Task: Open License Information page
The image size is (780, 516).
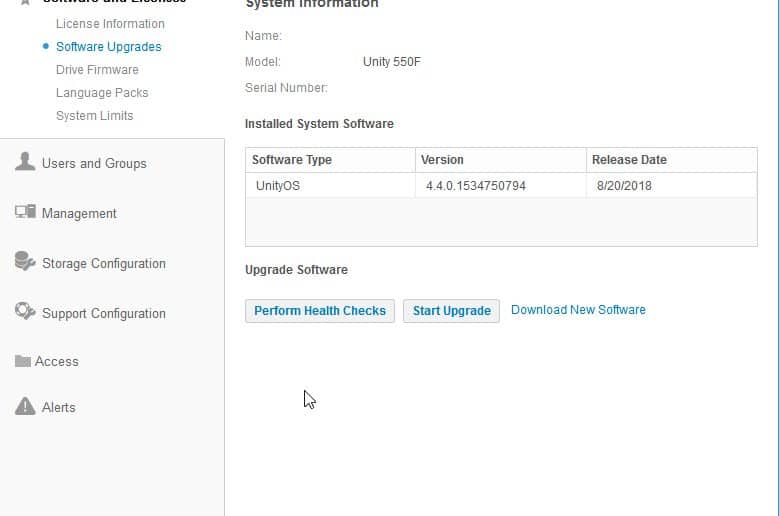Action: point(110,24)
